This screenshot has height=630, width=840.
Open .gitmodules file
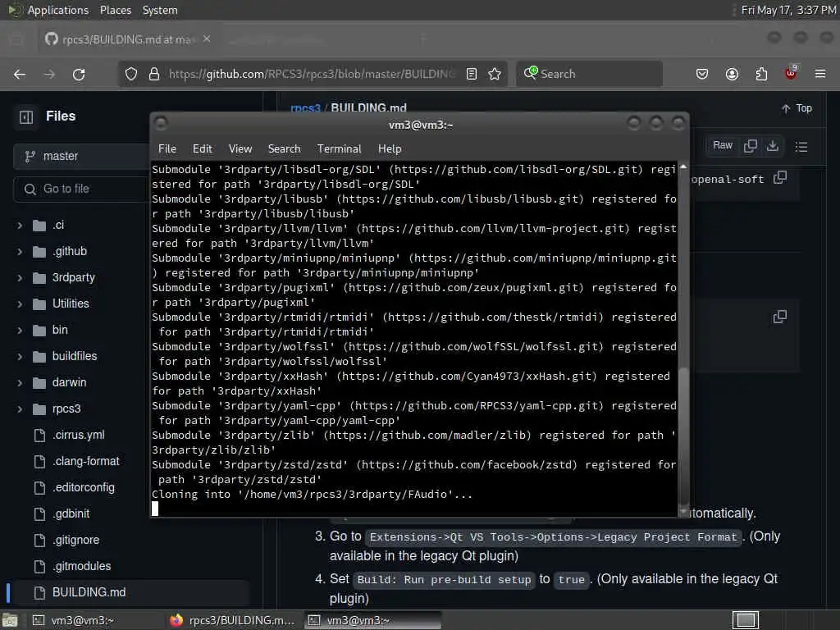point(81,566)
